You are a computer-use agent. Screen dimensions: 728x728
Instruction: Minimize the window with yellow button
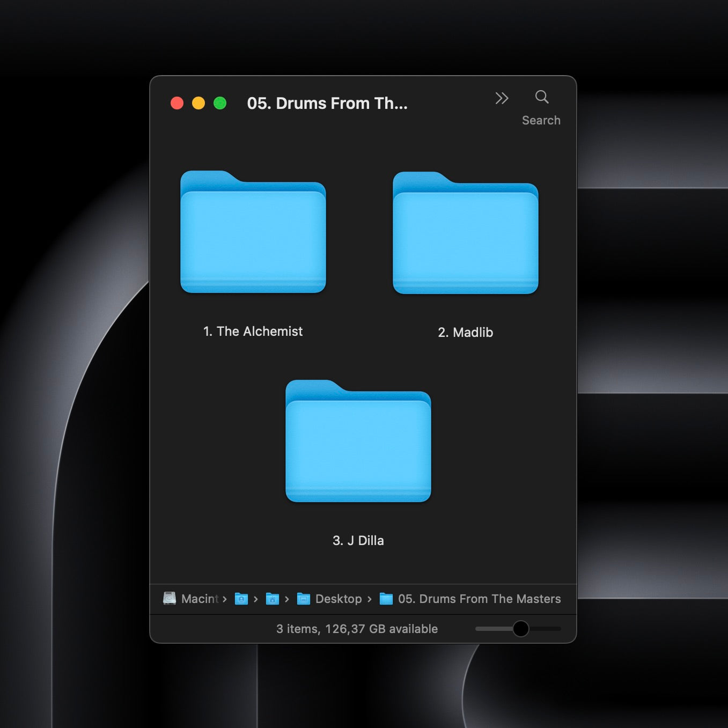coord(198,103)
